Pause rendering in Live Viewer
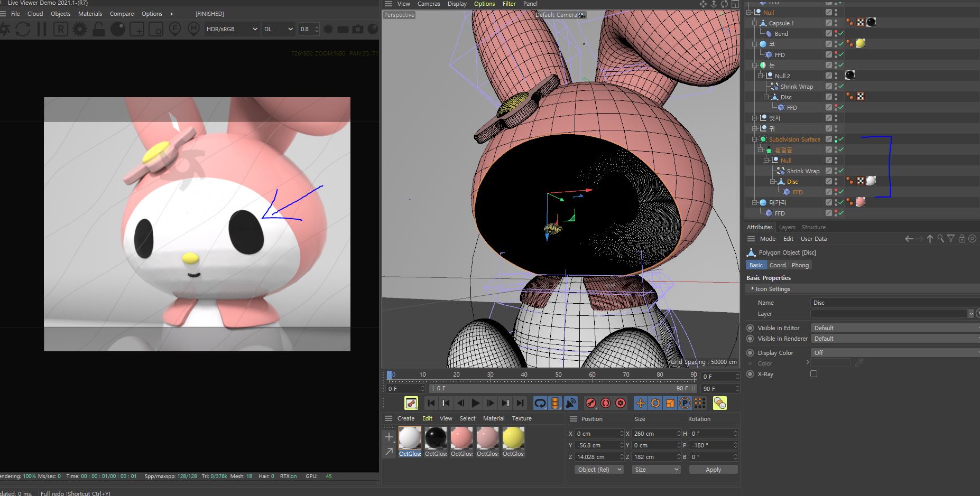The image size is (980, 496). coord(41,29)
